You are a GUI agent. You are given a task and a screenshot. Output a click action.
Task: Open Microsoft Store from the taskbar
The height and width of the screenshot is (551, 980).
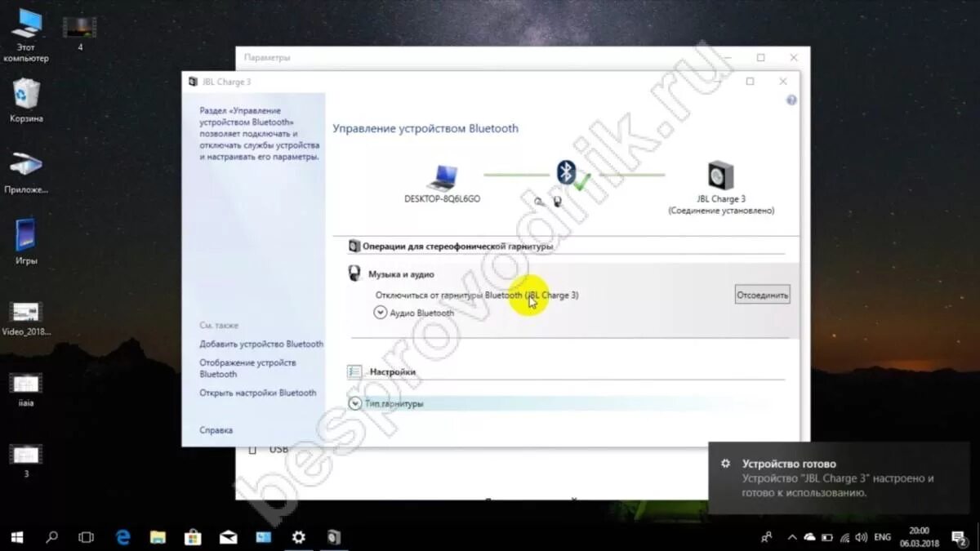(x=193, y=537)
